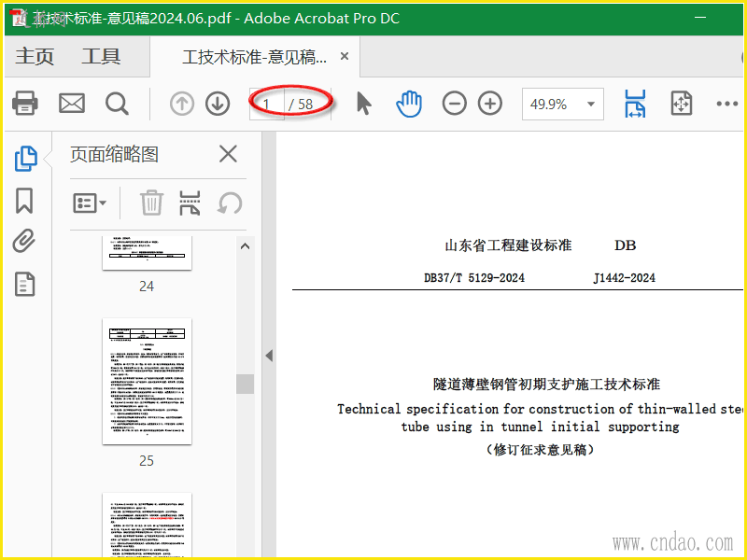Activate the hand pan tool
The image size is (747, 560).
(409, 104)
